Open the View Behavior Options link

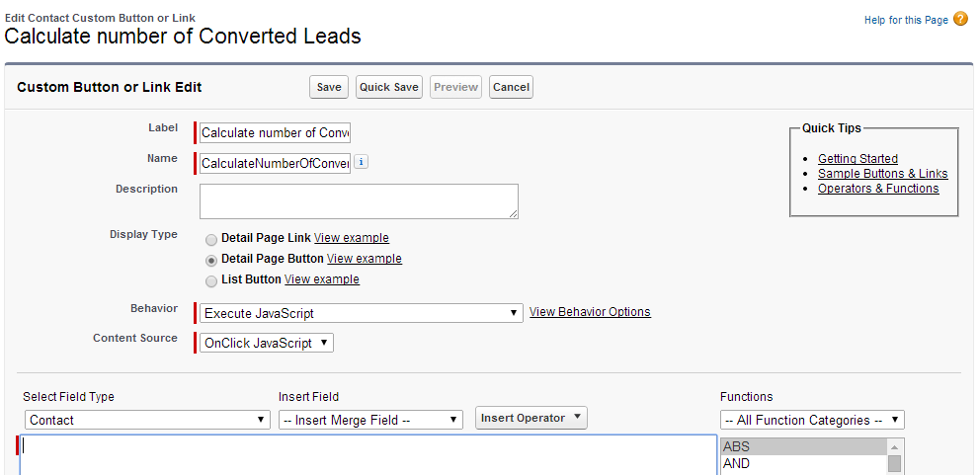point(590,312)
